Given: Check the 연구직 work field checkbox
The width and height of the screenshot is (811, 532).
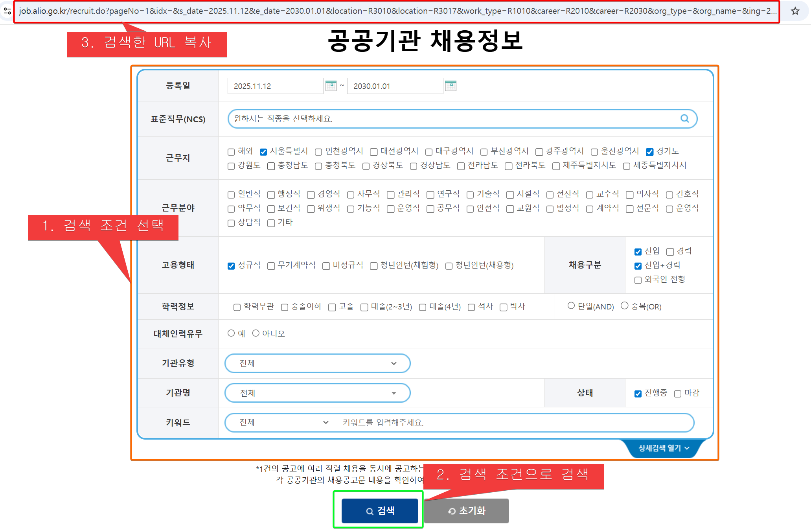Looking at the screenshot, I should 430,195.
